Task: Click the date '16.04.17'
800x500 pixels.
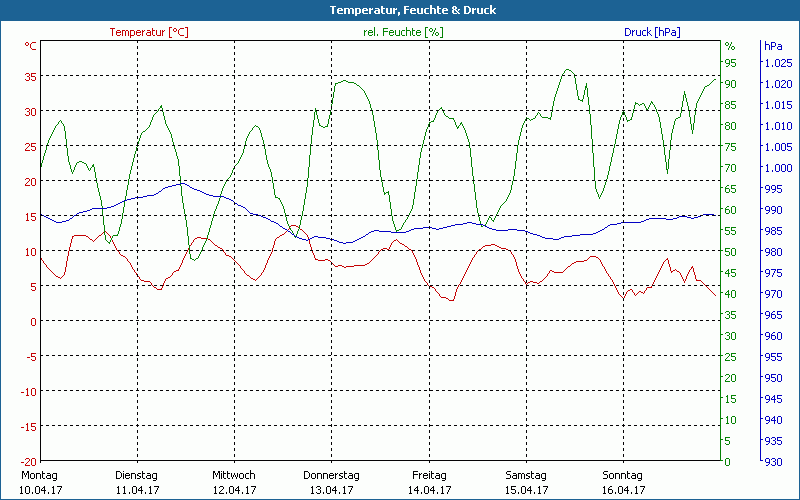Action: click(x=623, y=490)
